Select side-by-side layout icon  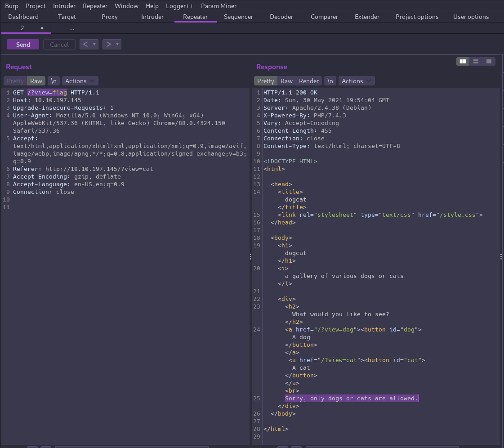point(463,62)
